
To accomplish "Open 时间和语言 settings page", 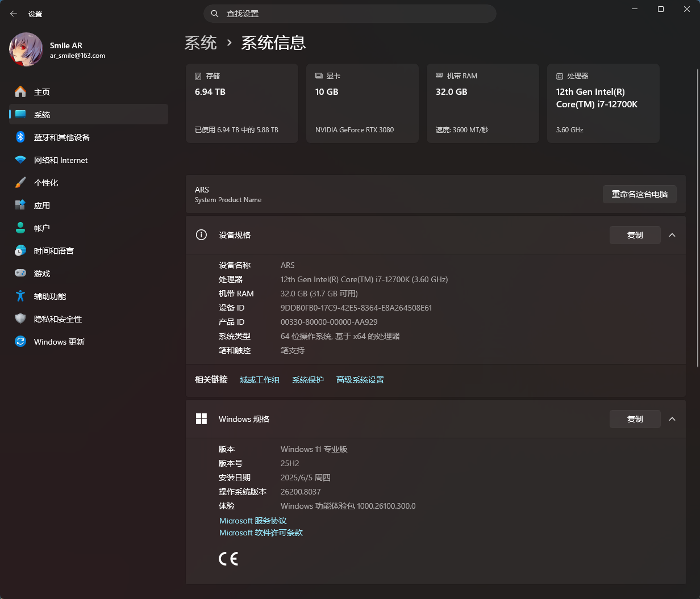I will (53, 251).
